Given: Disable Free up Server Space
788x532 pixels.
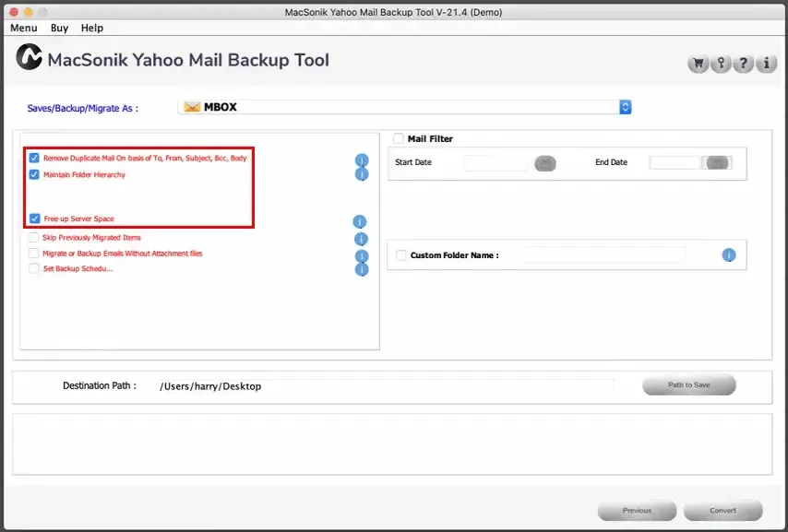Looking at the screenshot, I should coord(35,219).
